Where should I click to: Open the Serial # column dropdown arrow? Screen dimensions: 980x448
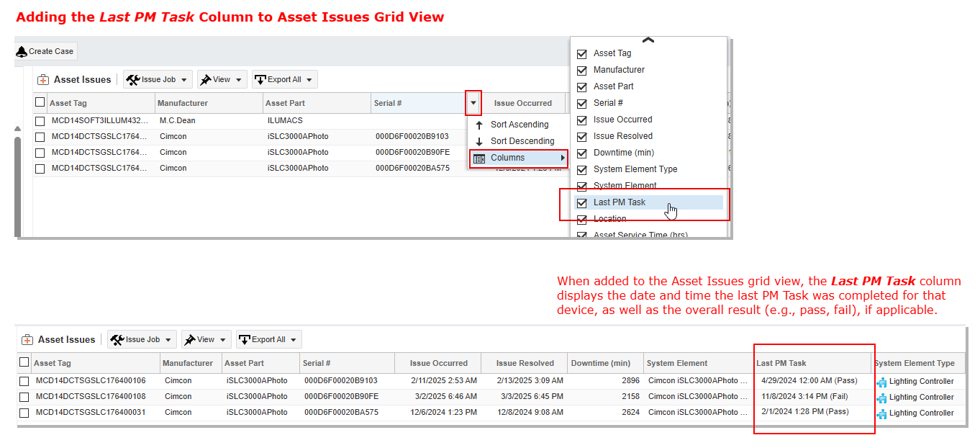473,103
